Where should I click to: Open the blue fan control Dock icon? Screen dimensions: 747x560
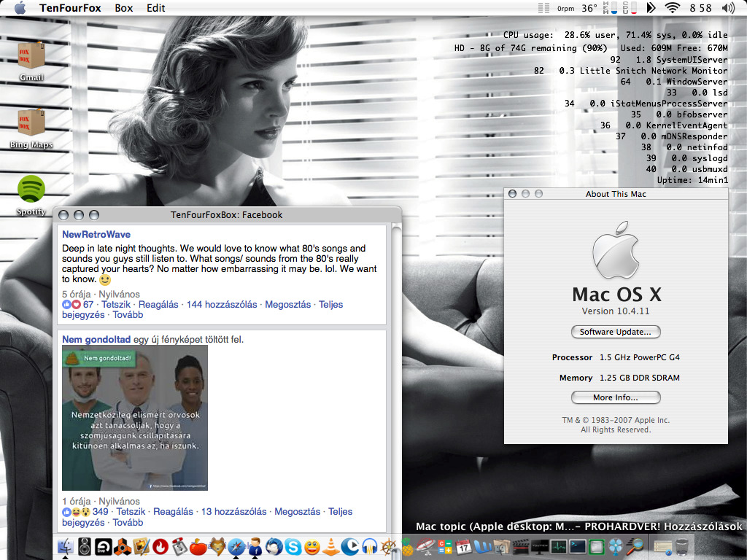coord(616,547)
